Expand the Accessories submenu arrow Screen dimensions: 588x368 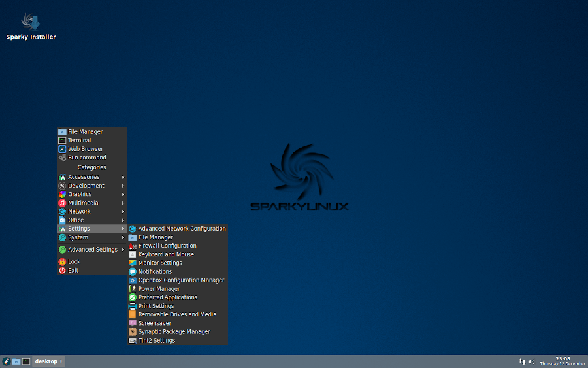click(x=123, y=177)
